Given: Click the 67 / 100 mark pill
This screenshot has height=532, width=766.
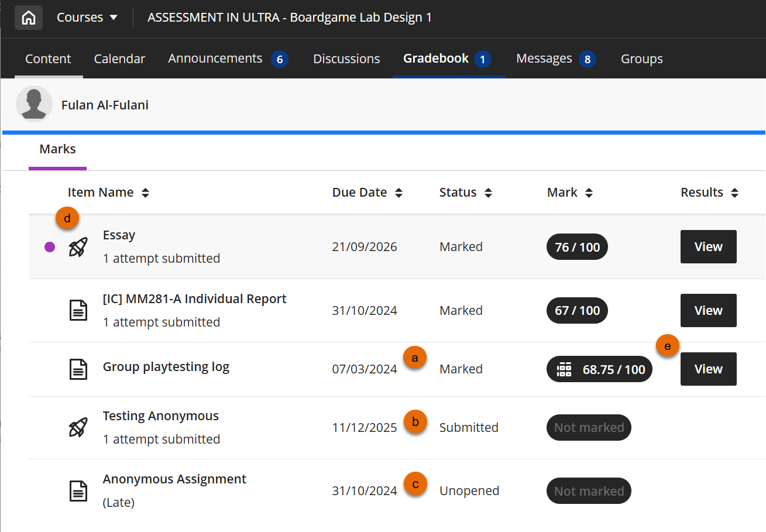Looking at the screenshot, I should click(x=577, y=311).
